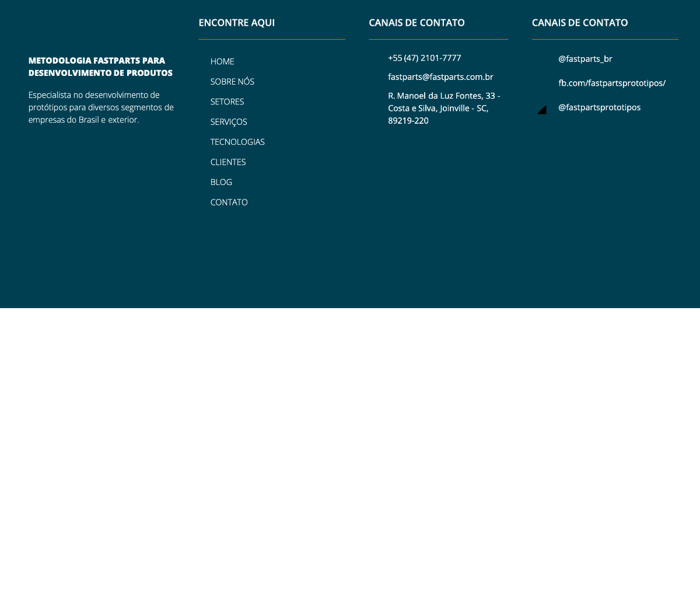700x608 pixels.
Task: Open the HOME footer link
Action: [x=222, y=61]
